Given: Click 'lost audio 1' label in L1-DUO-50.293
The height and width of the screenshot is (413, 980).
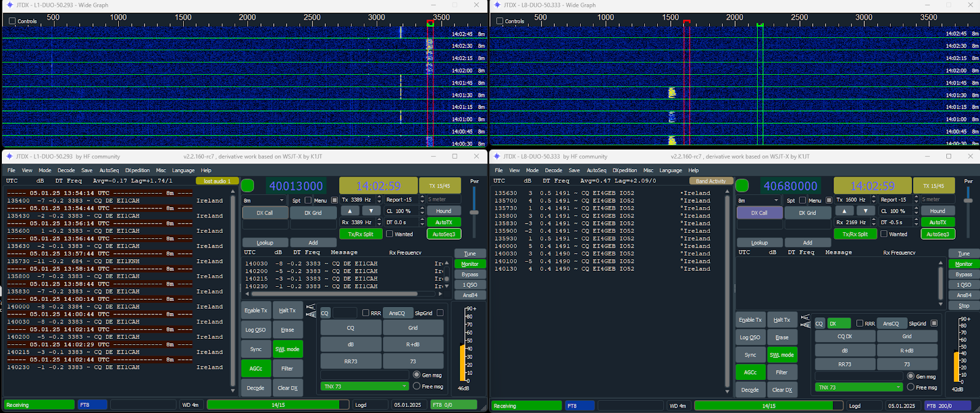Looking at the screenshot, I should point(217,181).
